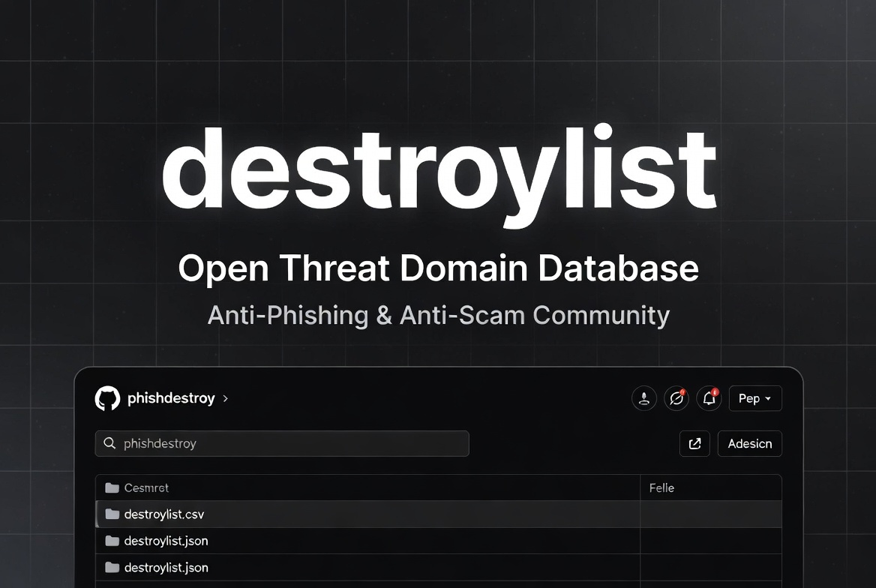Expand the phishdestroy breadcrumb chevron
The width and height of the screenshot is (876, 588).
(x=225, y=399)
